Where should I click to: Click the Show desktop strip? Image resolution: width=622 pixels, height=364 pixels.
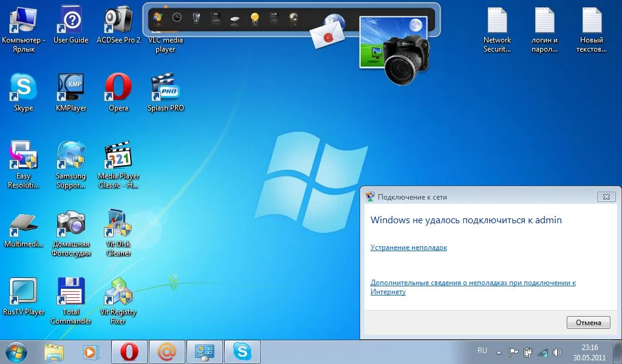[x=618, y=352]
